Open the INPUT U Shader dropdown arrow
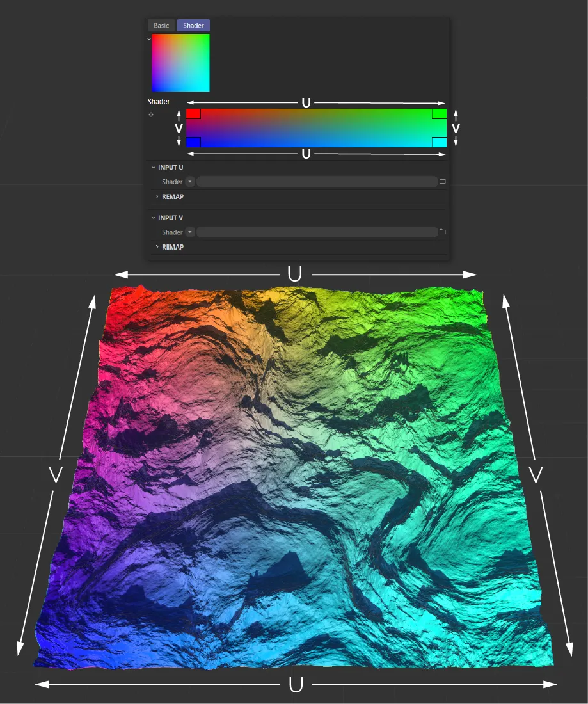The height and width of the screenshot is (704, 588). (x=190, y=182)
